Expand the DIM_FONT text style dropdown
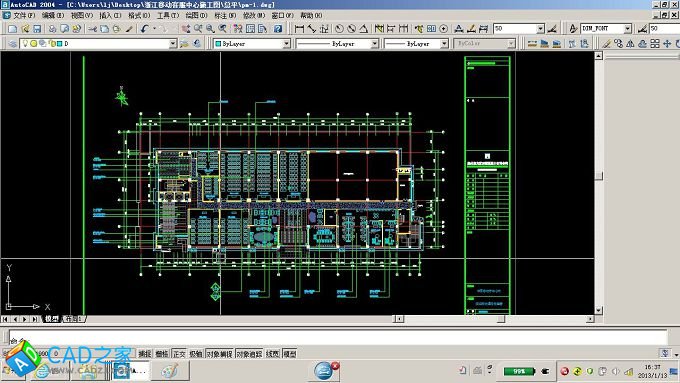 (628, 29)
